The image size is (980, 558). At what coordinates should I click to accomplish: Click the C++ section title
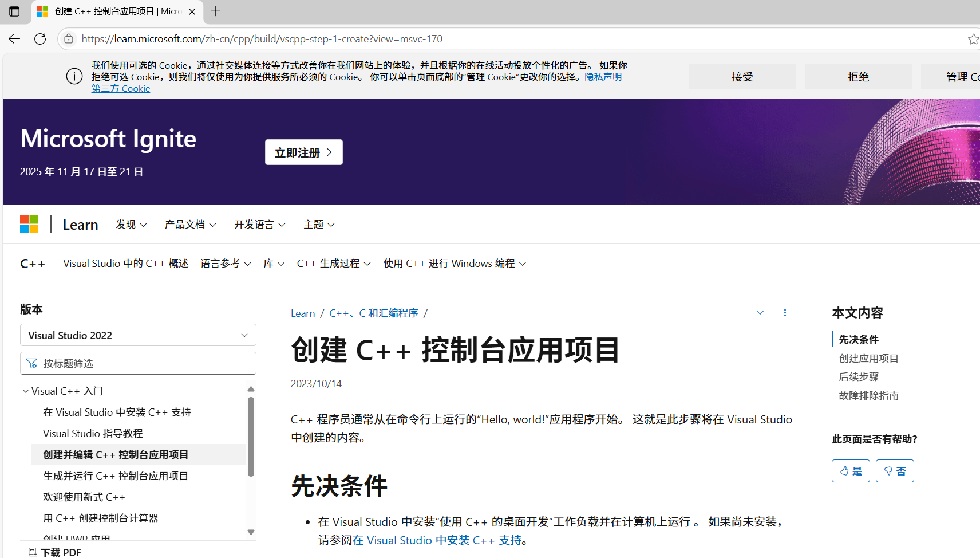click(33, 264)
